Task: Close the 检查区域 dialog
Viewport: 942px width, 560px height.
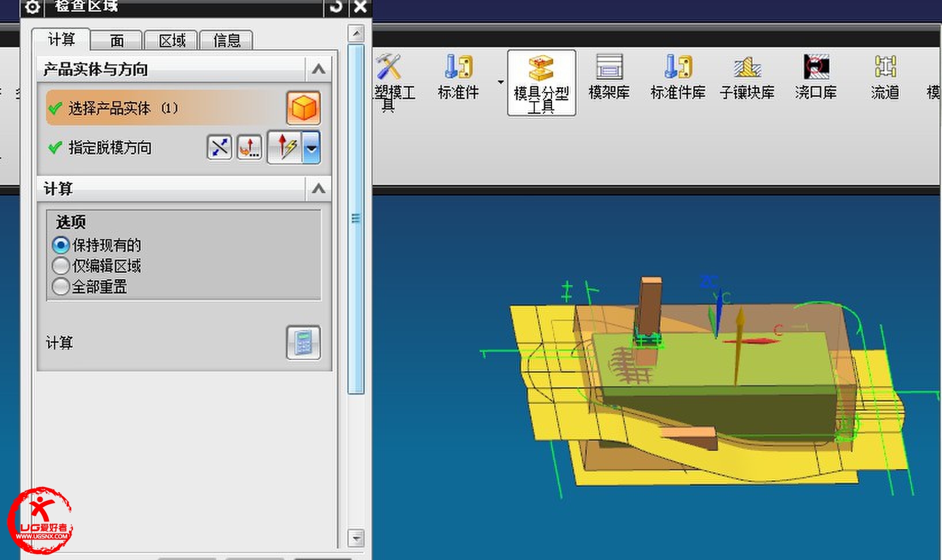Action: tap(360, 6)
